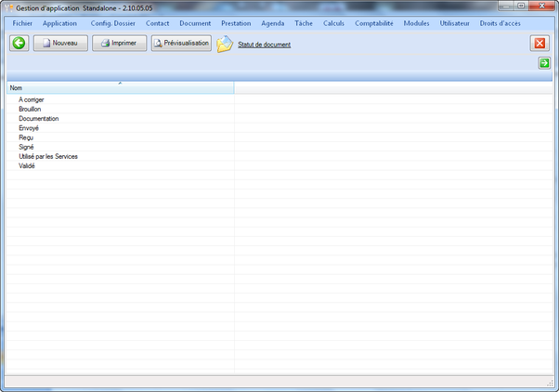Select the Brouillon status row

(30, 109)
